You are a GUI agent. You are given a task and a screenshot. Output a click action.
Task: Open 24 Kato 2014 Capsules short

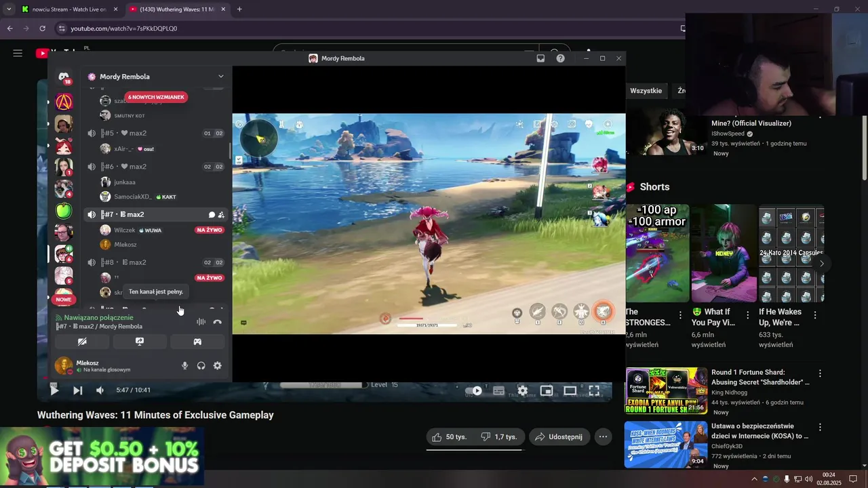(x=791, y=253)
